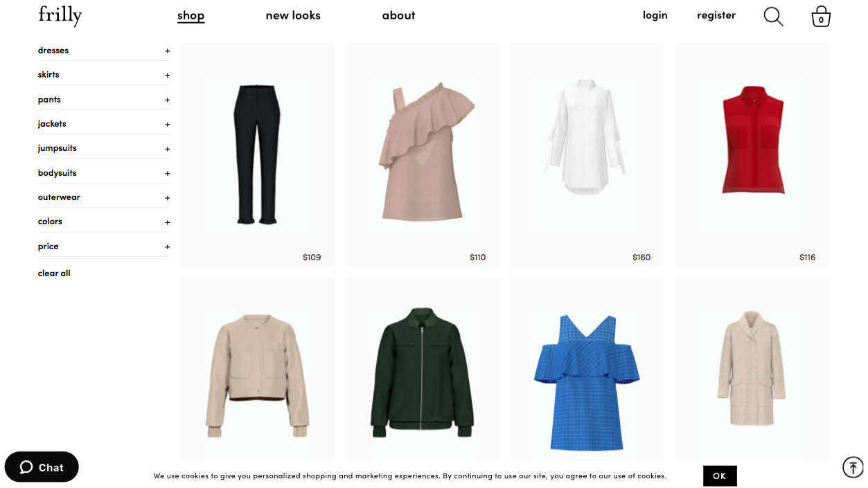Screen dimensions: 868x488
Task: Go to the frilly logo homepage
Action: click(x=60, y=15)
